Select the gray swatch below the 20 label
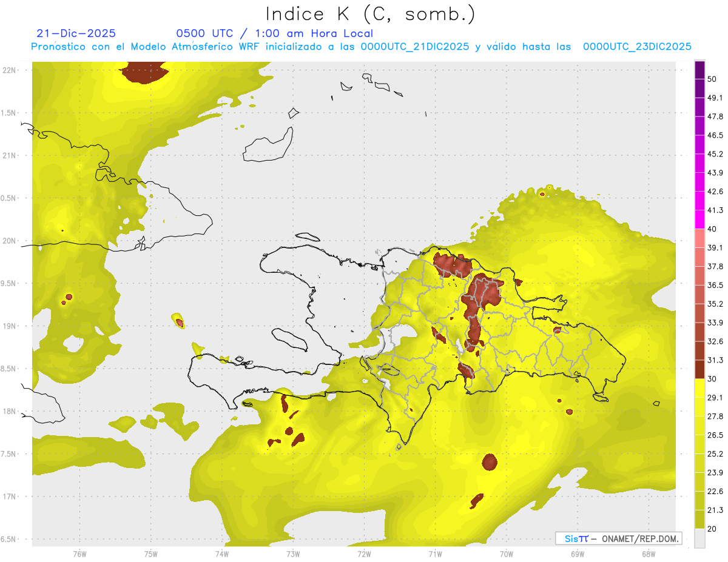728x562 pixels. [x=699, y=538]
